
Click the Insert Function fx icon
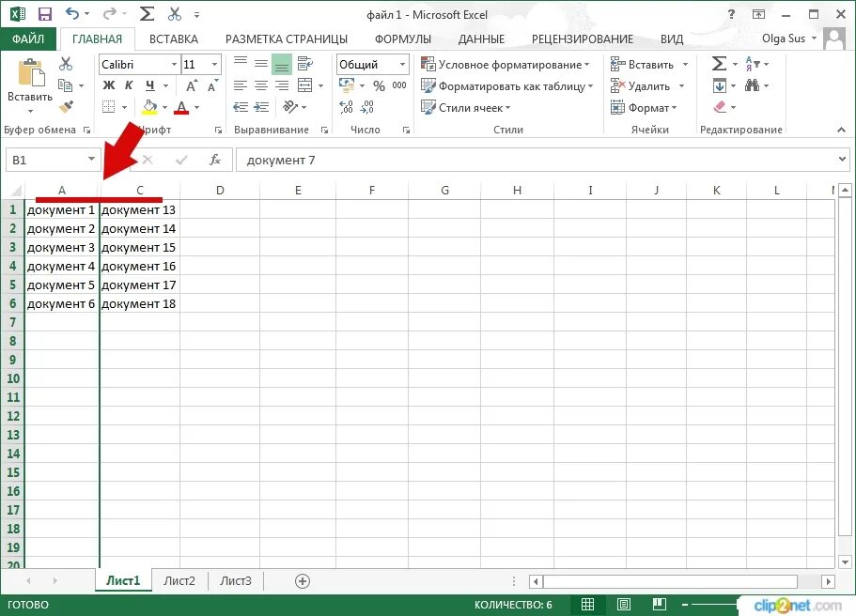click(x=215, y=160)
